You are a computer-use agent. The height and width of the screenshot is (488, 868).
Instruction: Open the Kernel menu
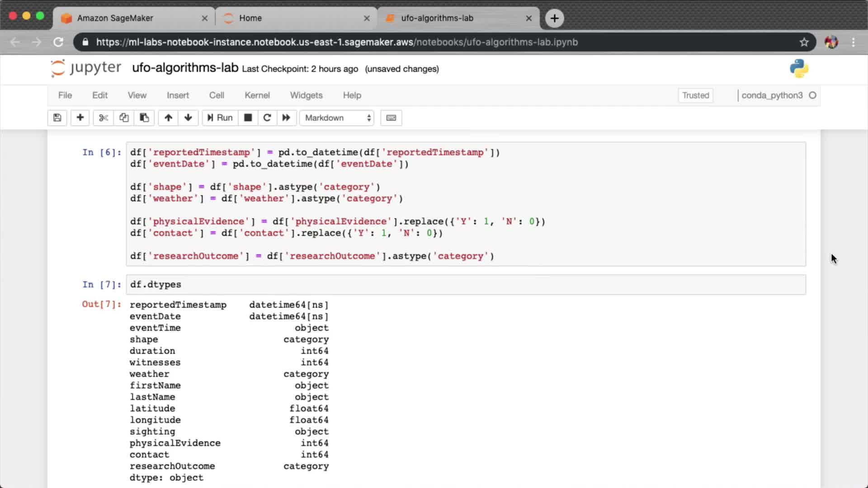[257, 95]
